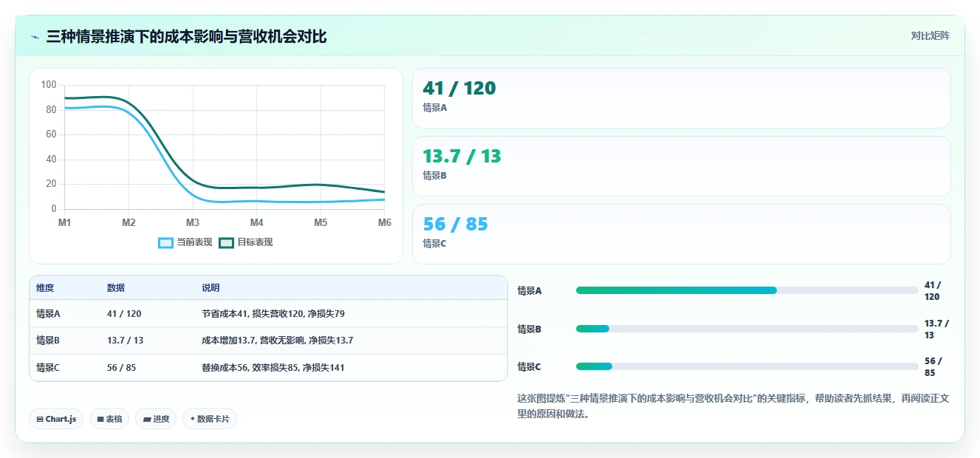Click the sparkle icon in 数据卡片 chip
This screenshot has width=980, height=458.
point(192,419)
